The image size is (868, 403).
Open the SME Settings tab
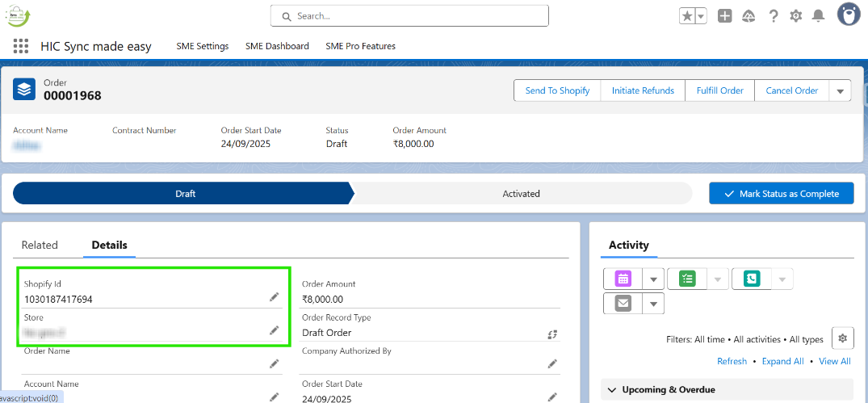coord(202,47)
